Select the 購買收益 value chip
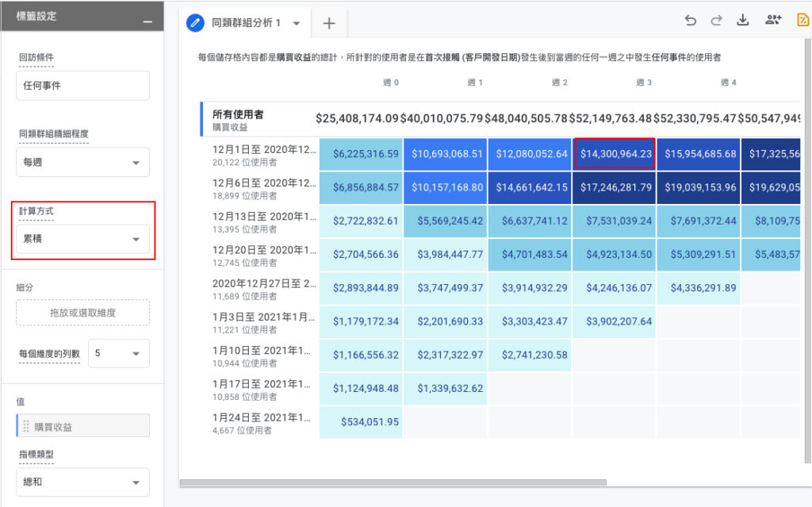 pyautogui.click(x=82, y=426)
